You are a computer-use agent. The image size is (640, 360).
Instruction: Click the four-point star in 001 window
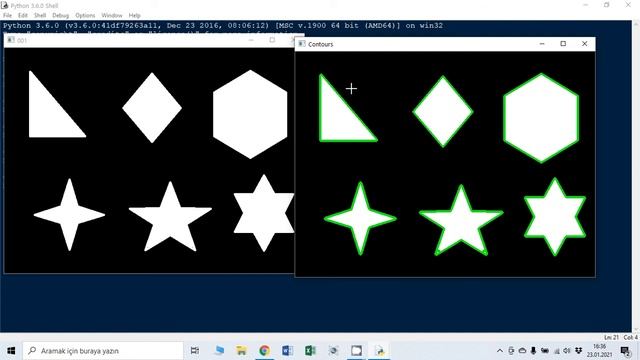[69, 215]
